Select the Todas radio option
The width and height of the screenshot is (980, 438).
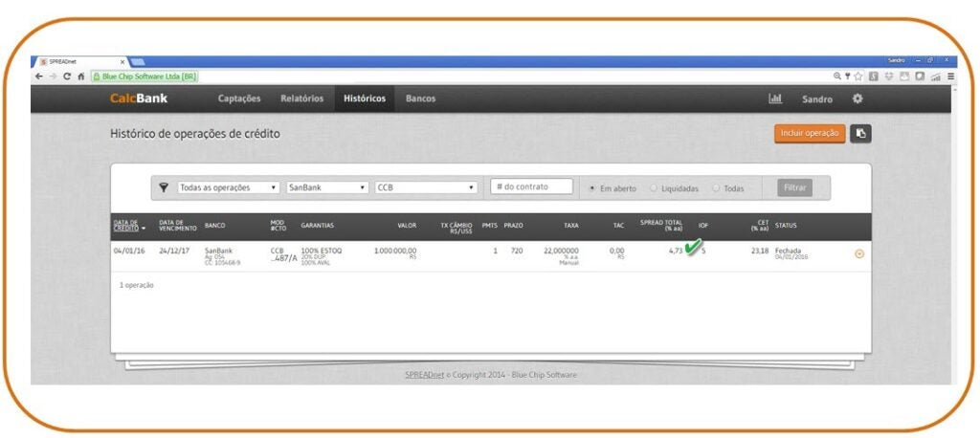click(717, 188)
